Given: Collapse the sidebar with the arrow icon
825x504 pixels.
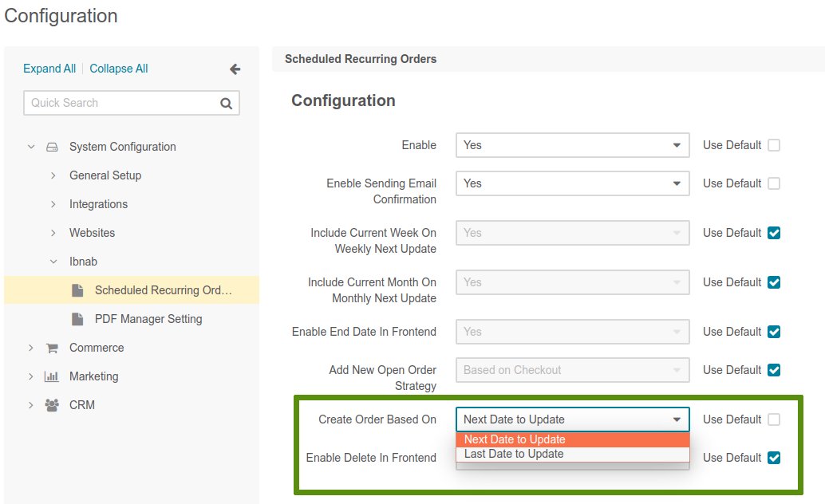Looking at the screenshot, I should tap(235, 69).
